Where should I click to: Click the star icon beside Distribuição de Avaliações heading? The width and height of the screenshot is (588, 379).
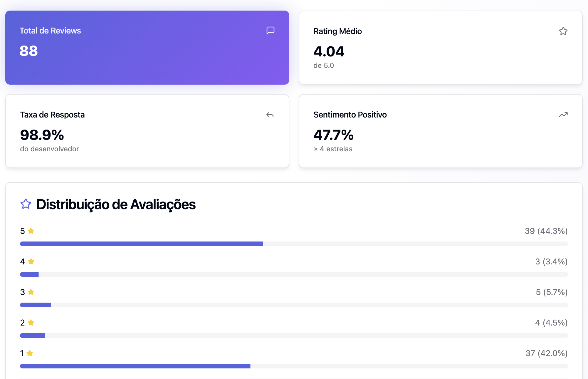click(26, 204)
